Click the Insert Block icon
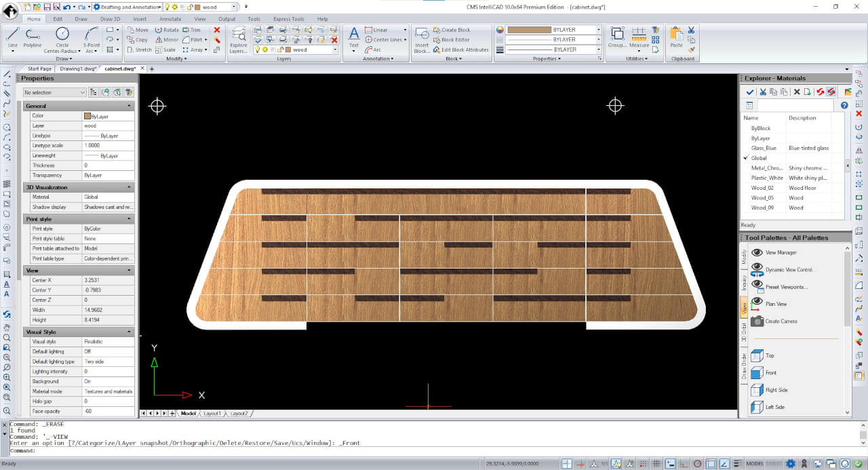Viewport: 868px width, 470px height. (x=422, y=39)
